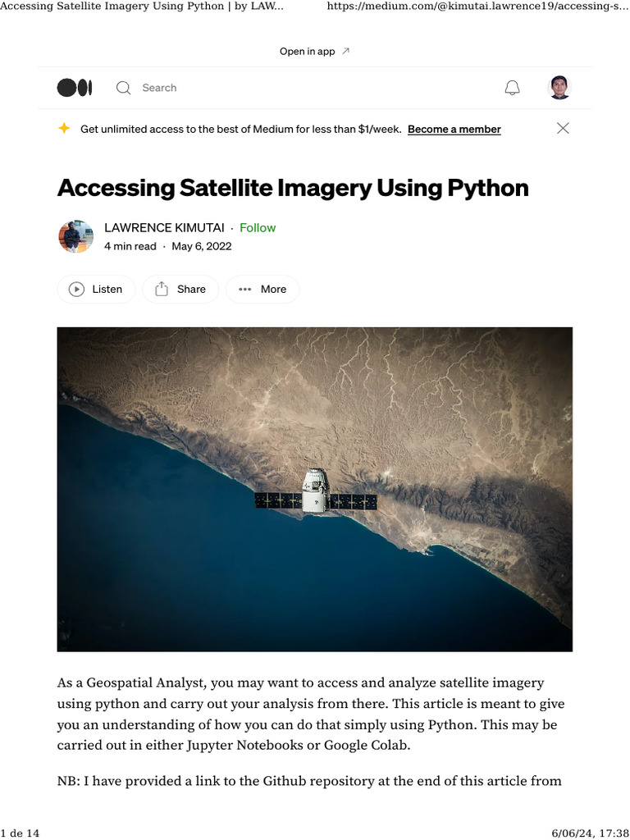Screen dimensions: 630x840
Task: Open Lawrence Kimutai author avatar
Action: (75, 236)
